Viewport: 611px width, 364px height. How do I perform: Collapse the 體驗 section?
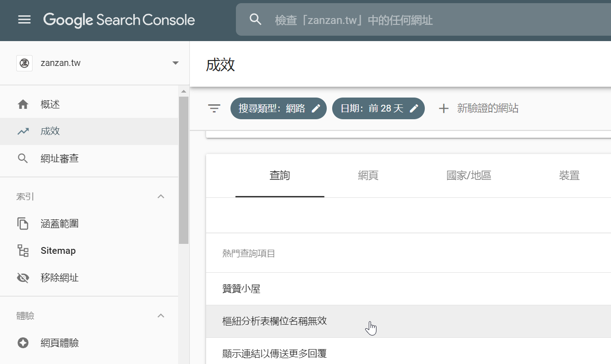(x=160, y=316)
